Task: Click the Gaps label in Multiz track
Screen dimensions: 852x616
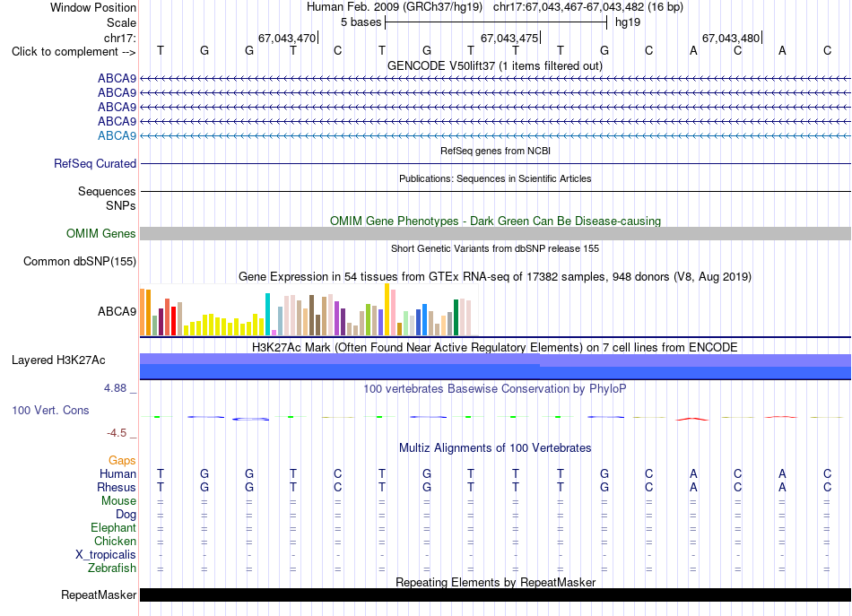Action: coord(122,461)
